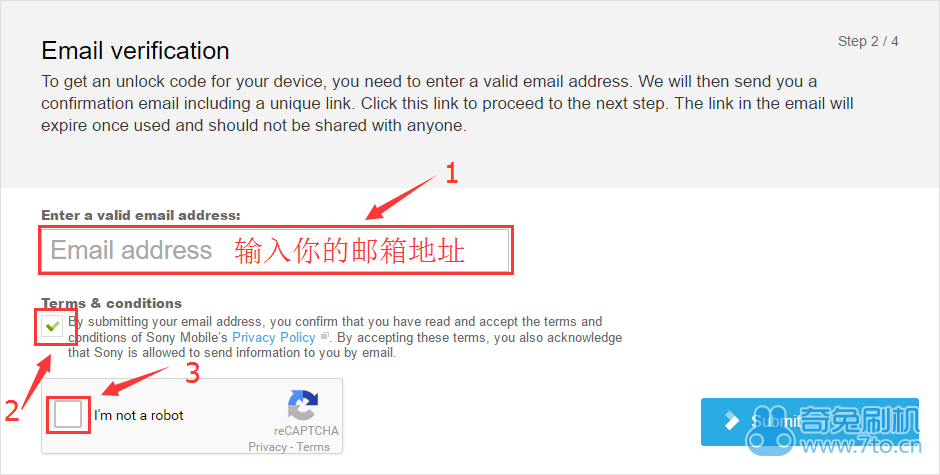
Task: Click the red number 1 annotation
Action: (x=451, y=173)
